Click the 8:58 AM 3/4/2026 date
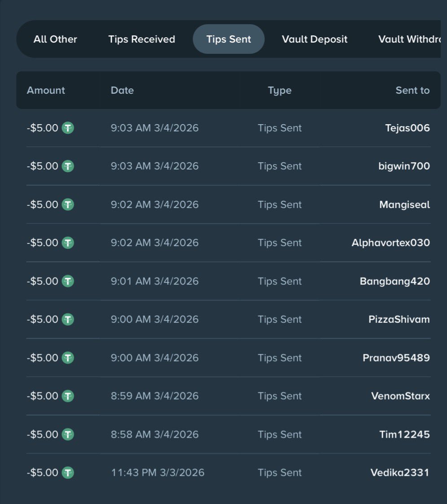447x504 pixels. [x=154, y=434]
